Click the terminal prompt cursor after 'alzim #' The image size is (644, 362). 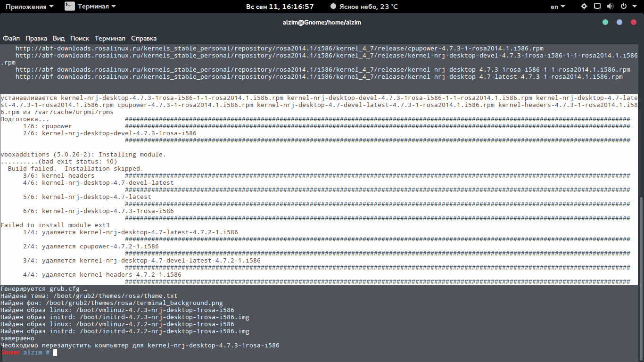(x=55, y=353)
